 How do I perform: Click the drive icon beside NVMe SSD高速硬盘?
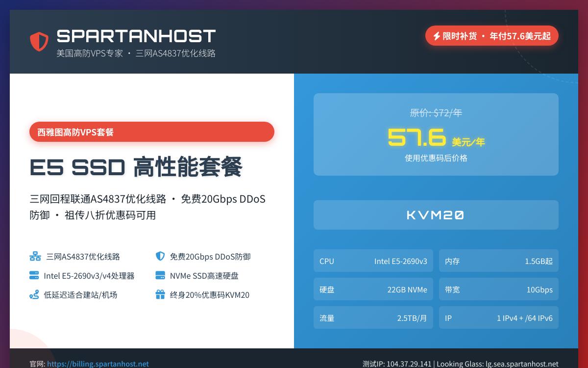[160, 275]
